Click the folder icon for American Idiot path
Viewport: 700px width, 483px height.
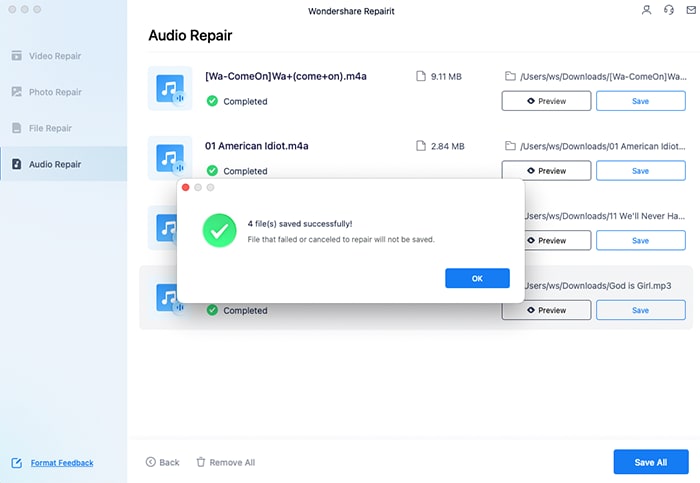[510, 146]
